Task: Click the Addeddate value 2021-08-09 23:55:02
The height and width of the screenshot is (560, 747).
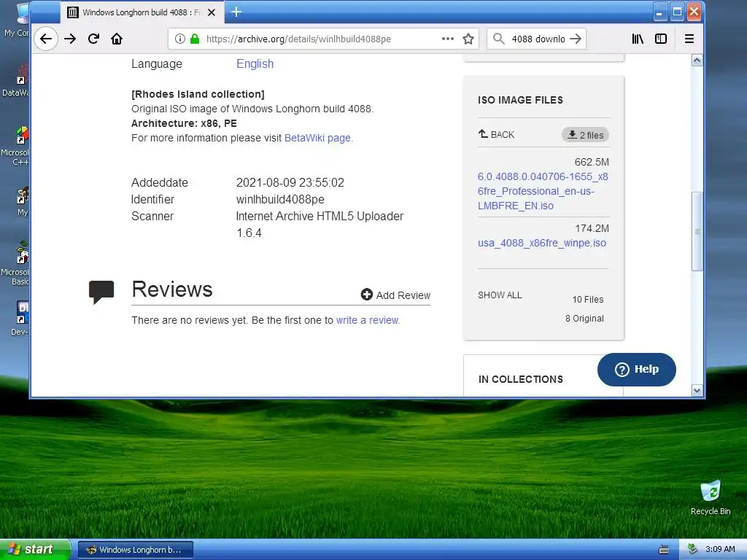Action: [x=290, y=182]
